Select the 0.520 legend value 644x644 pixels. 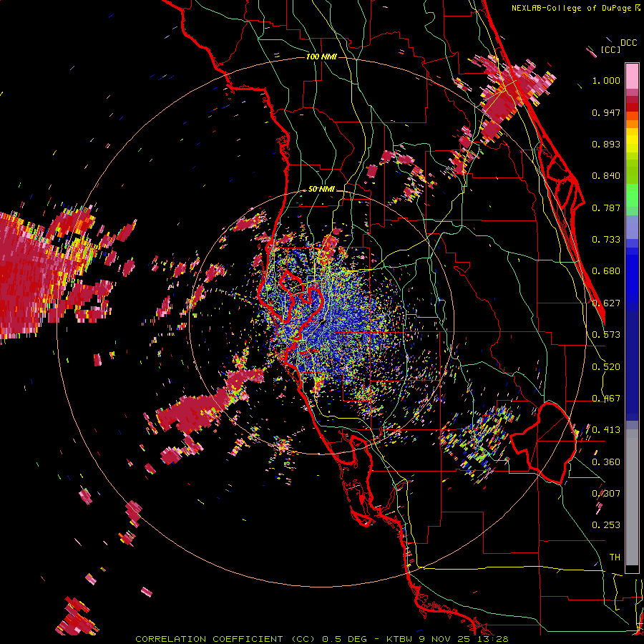click(606, 367)
